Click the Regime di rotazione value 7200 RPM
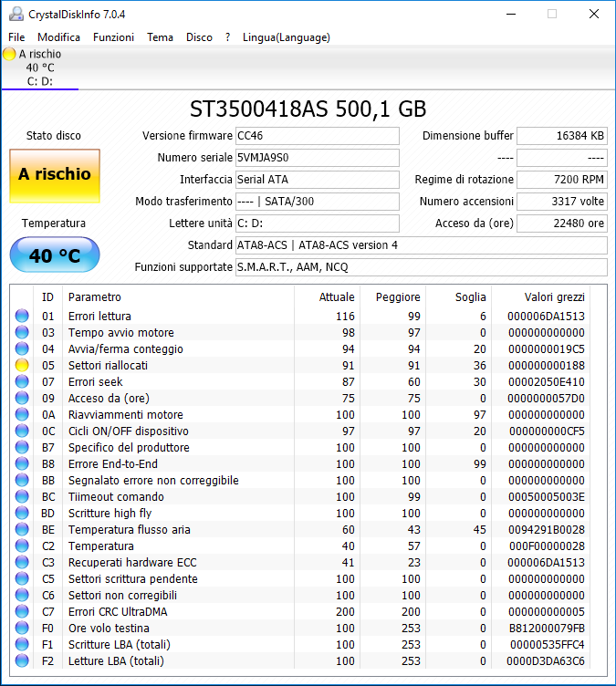Image resolution: width=616 pixels, height=686 pixels. tap(562, 180)
